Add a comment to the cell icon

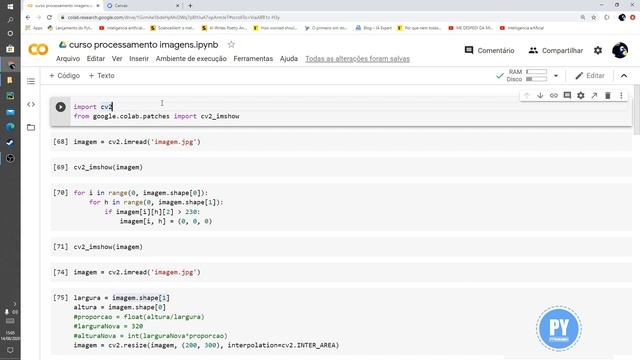tap(567, 96)
